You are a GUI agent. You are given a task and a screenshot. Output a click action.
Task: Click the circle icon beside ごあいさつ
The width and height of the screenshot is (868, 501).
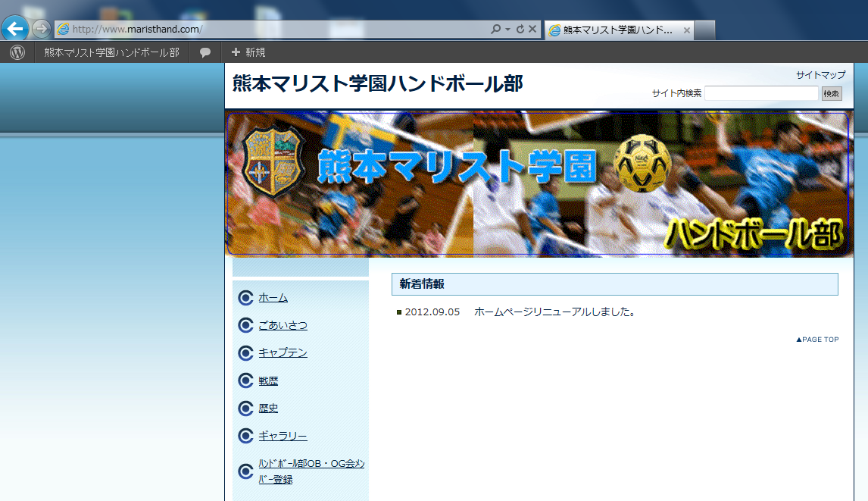tap(246, 325)
